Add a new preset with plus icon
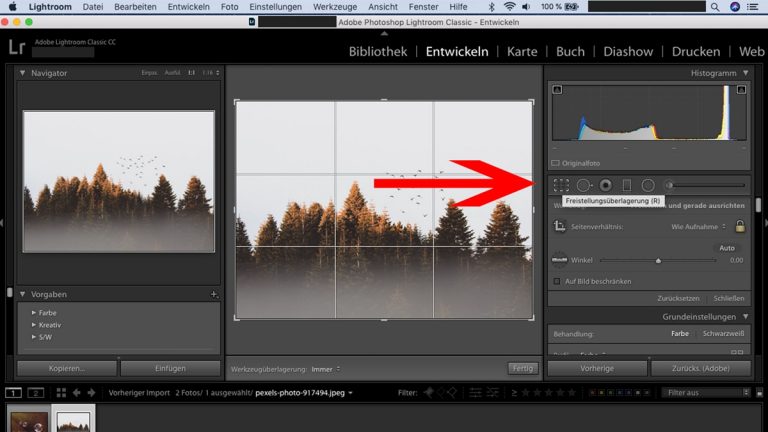 pyautogui.click(x=213, y=295)
